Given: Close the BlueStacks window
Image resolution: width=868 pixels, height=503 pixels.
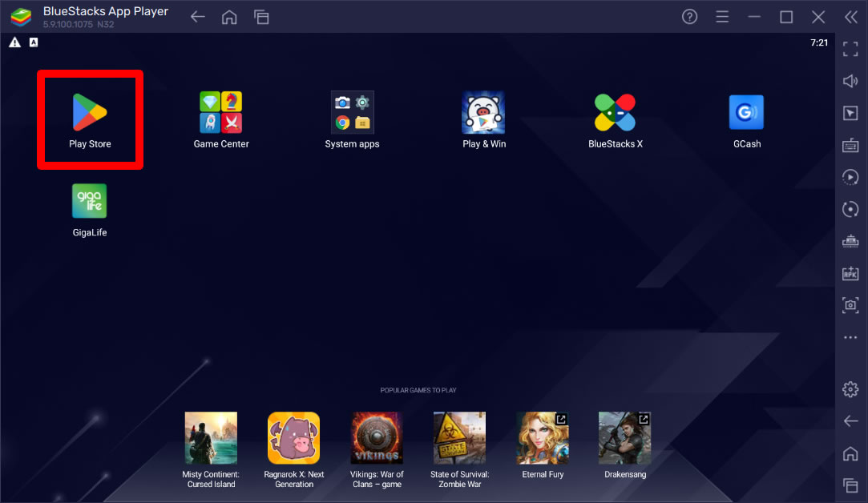Looking at the screenshot, I should click(818, 17).
